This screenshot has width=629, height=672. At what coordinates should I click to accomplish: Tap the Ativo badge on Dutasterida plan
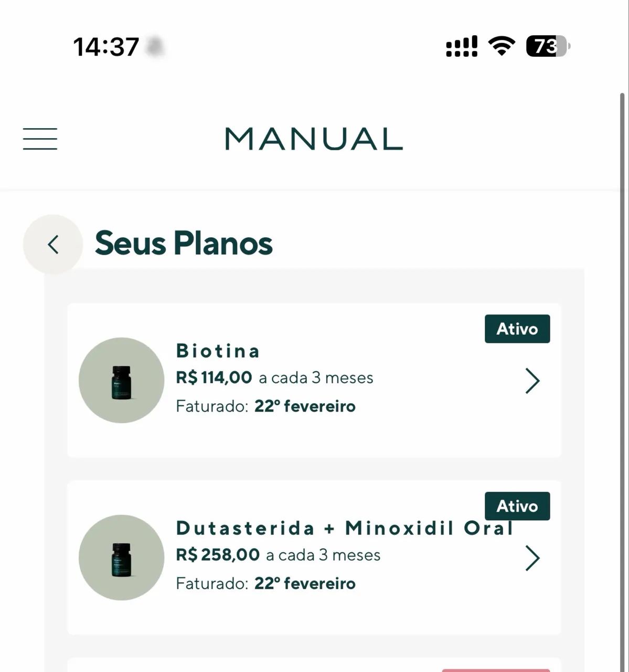coord(517,506)
